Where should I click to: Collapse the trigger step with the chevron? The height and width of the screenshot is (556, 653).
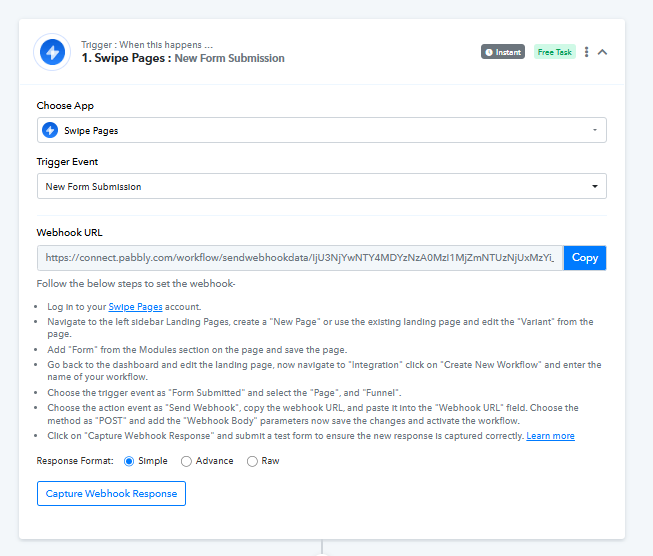coord(602,52)
